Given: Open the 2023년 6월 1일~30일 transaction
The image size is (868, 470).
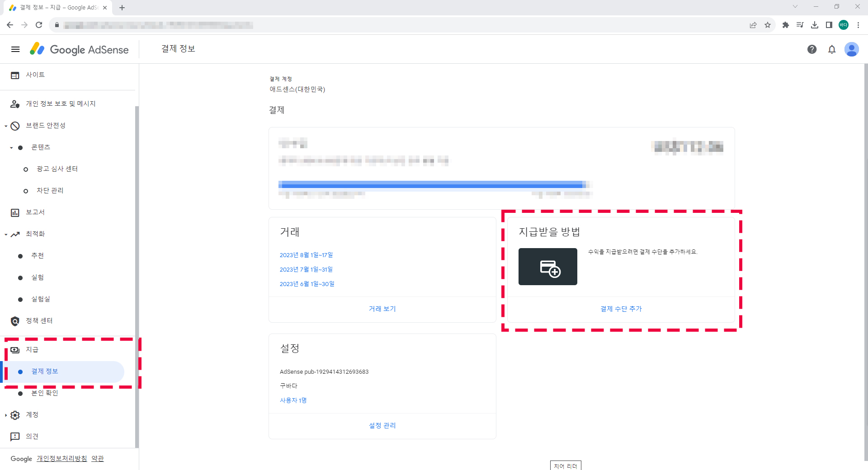Looking at the screenshot, I should tap(307, 284).
